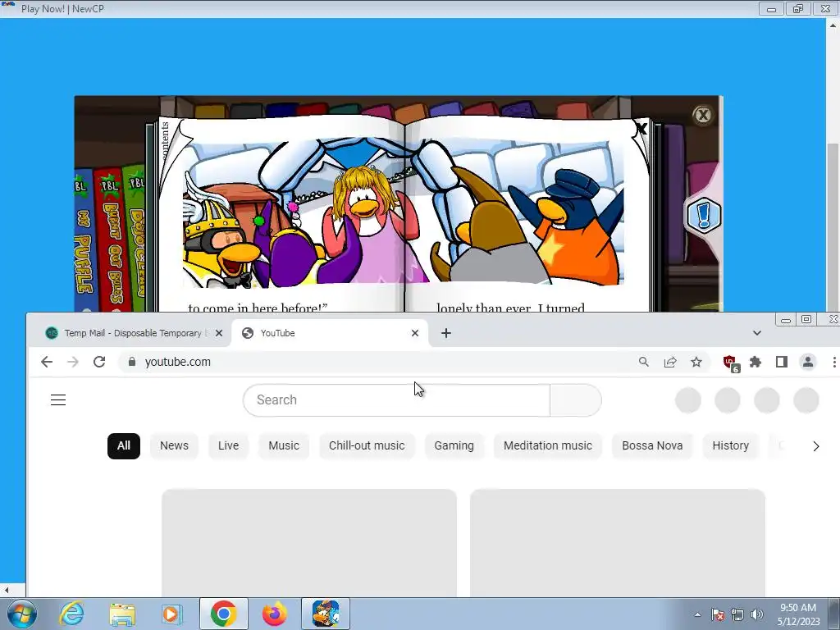The image size is (840, 630).
Task: Pick the green Dojo Clean book on the shelf
Action: [x=136, y=239]
